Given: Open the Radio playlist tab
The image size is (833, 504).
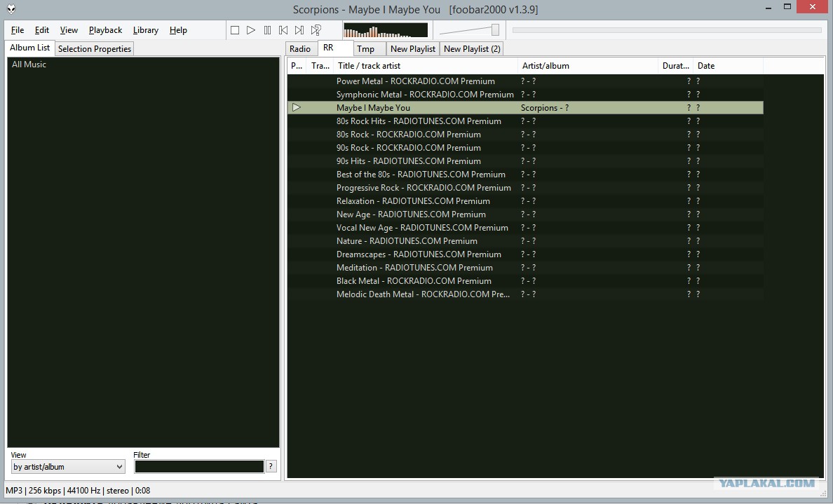Looking at the screenshot, I should point(300,49).
